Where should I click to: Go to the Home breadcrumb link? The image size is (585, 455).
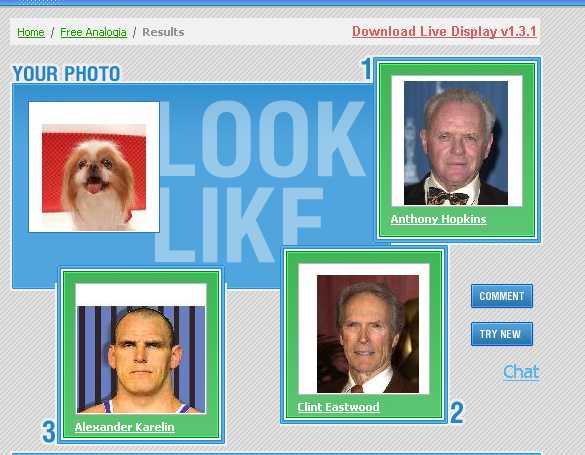pos(31,32)
